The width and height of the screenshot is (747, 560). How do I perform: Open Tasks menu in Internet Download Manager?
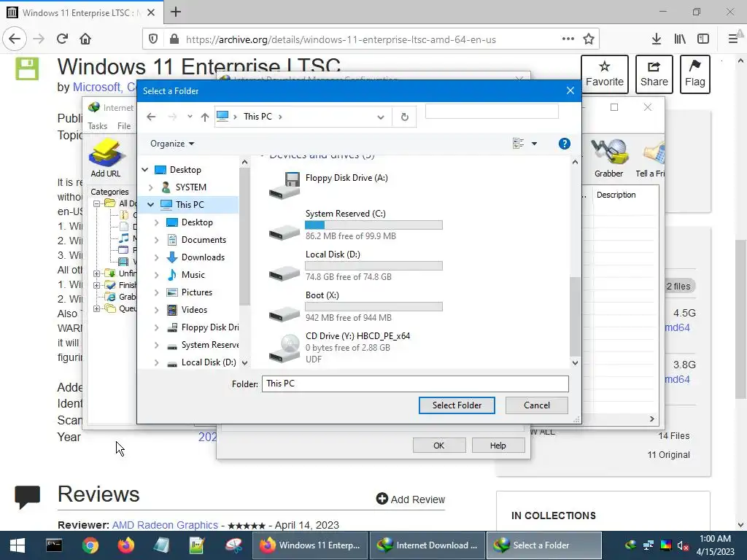click(x=98, y=126)
